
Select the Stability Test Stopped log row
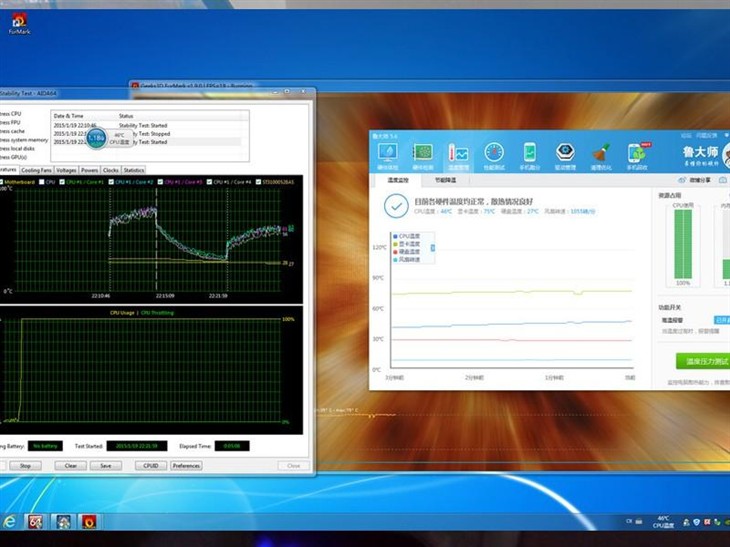[x=149, y=134]
